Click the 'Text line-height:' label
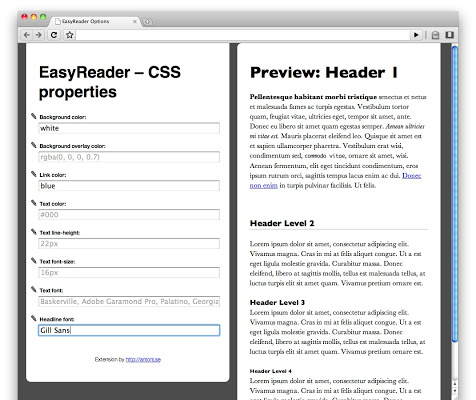 coord(60,233)
